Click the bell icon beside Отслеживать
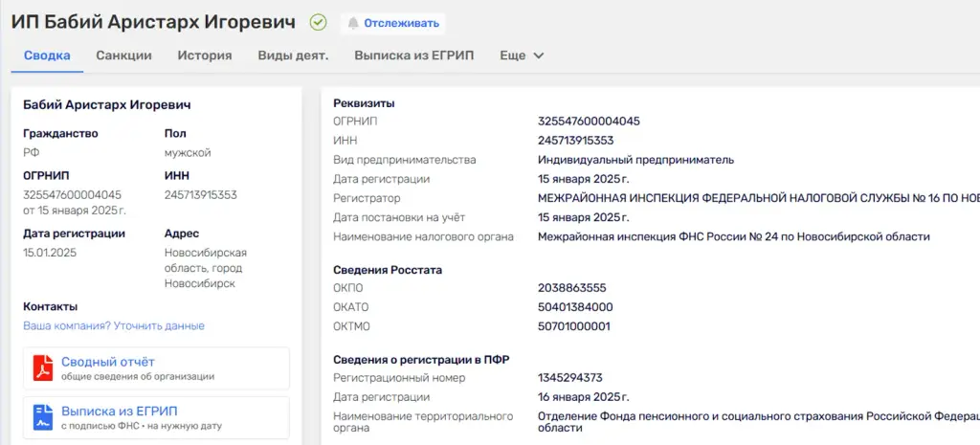Viewport: 980px width, 445px height. click(x=353, y=23)
